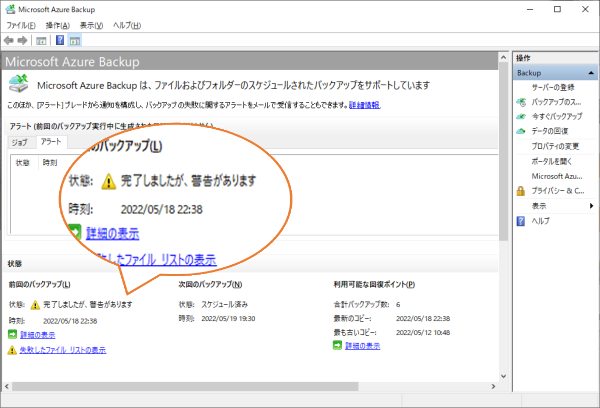Open the 詳細情報 link

click(x=364, y=105)
